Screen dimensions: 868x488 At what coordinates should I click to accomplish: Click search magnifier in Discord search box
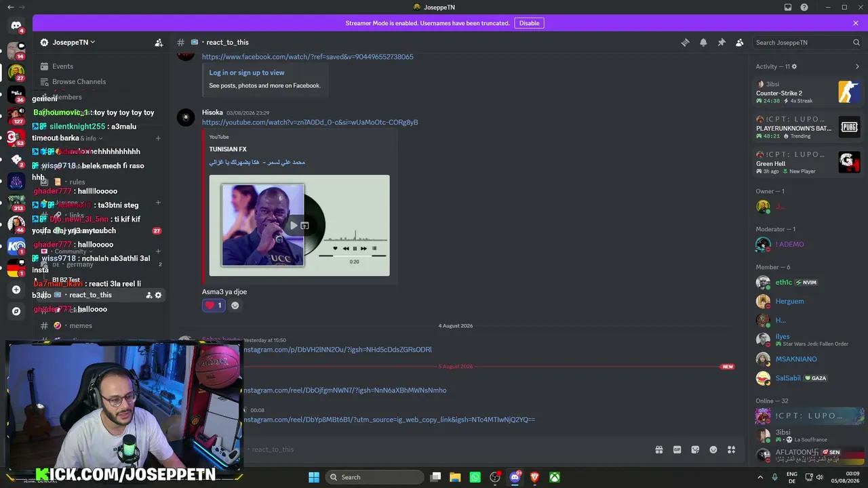(856, 43)
